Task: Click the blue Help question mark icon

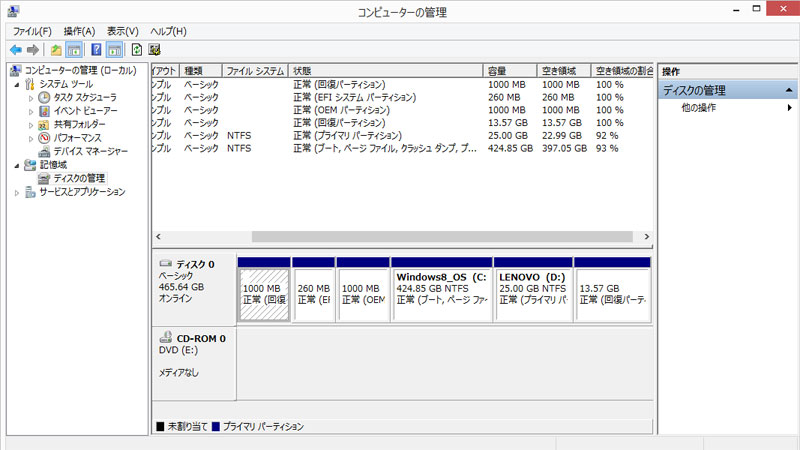Action: (96, 49)
